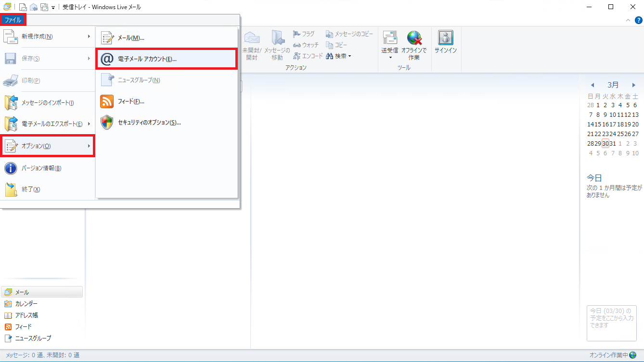Click the security shield icon
Screen dimensions: 644x362
tap(107, 123)
